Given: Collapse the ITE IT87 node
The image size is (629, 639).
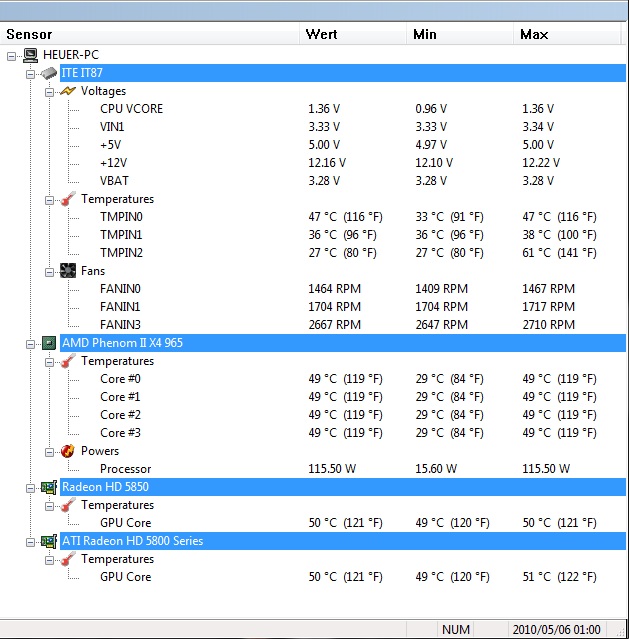Looking at the screenshot, I should [x=30, y=74].
